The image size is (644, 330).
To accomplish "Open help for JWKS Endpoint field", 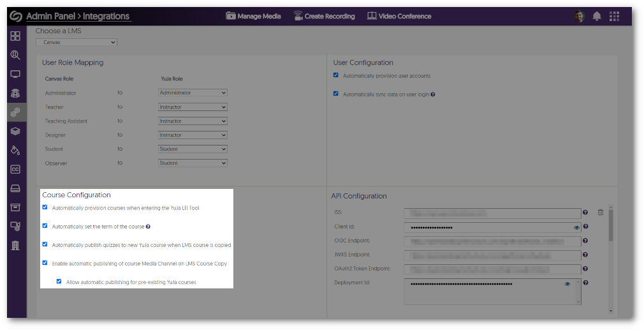I will point(585,255).
